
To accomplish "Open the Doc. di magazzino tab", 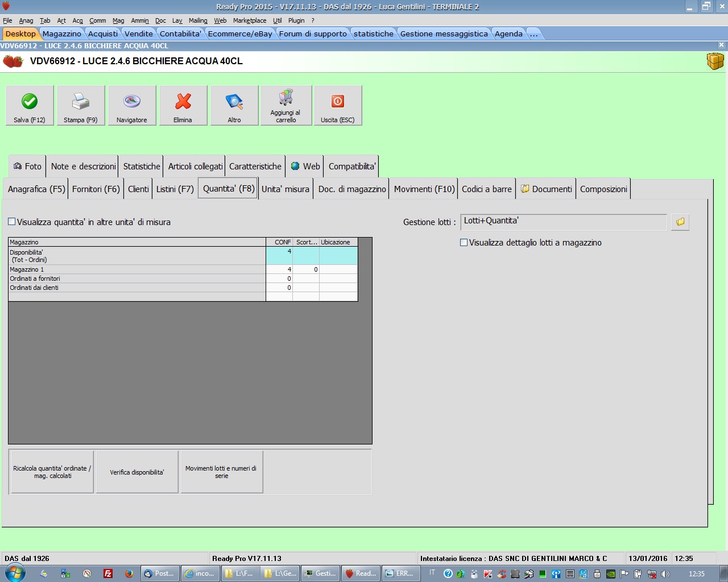I will (x=352, y=189).
